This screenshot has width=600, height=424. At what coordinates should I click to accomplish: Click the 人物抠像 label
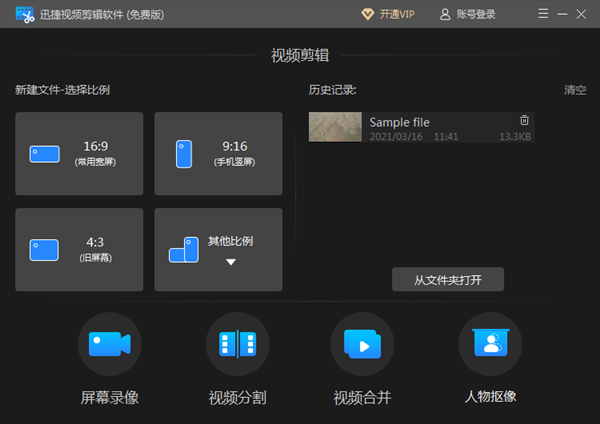coord(491,397)
